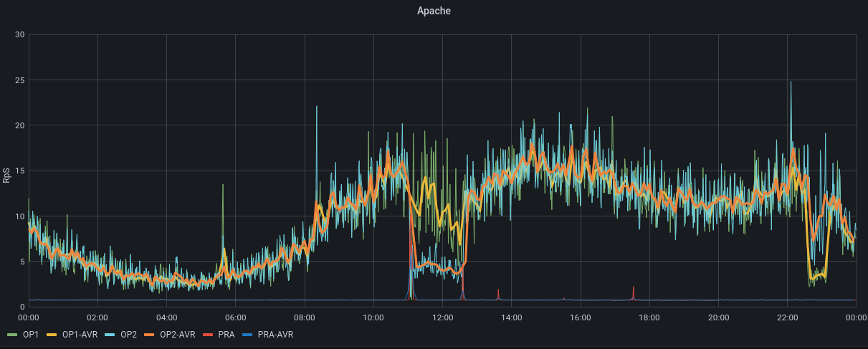The width and height of the screenshot is (868, 349).
Task: Click the 16:00 x-axis time label
Action: pos(580,317)
